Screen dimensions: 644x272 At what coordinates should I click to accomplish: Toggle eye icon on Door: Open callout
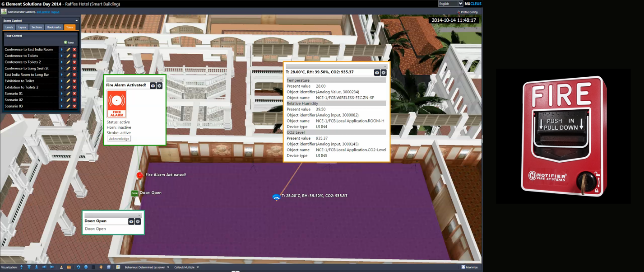[x=131, y=221]
